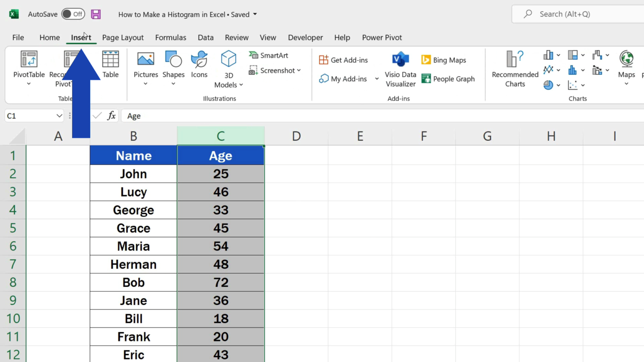Insert a histogram statistic chart
644x362 pixels.
[x=573, y=70]
